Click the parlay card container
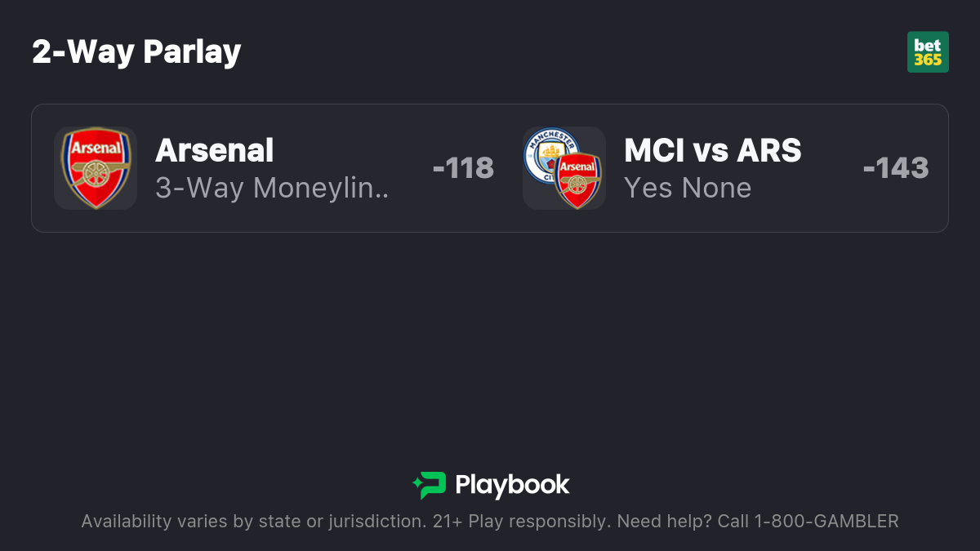 (x=490, y=168)
